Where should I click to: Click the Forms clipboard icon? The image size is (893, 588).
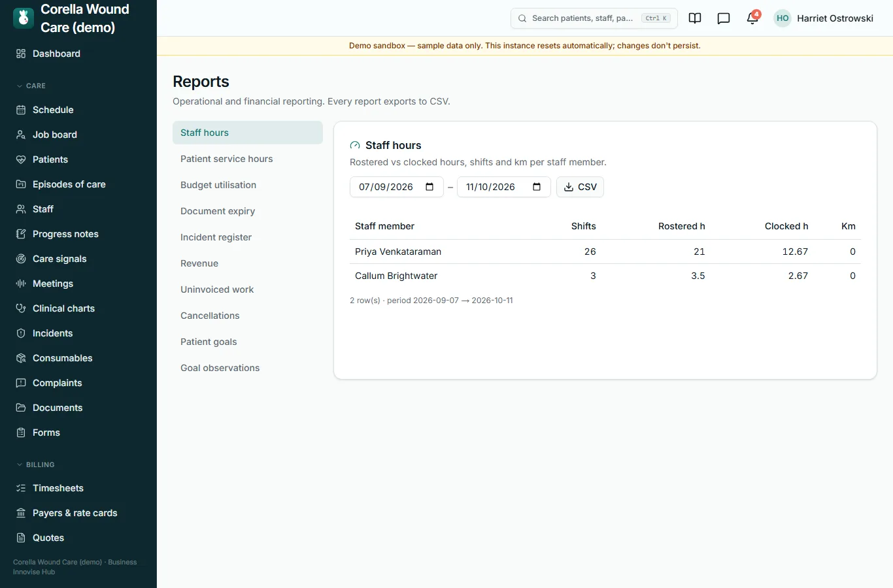point(21,433)
